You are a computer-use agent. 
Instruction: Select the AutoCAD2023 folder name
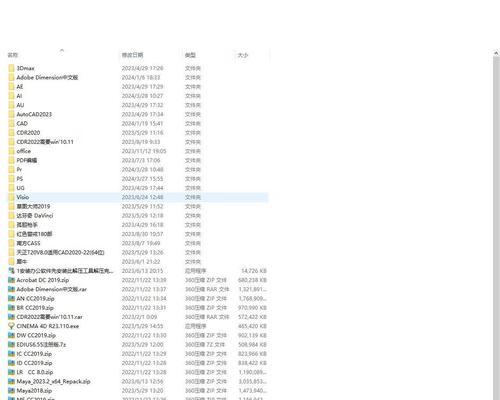click(34, 114)
